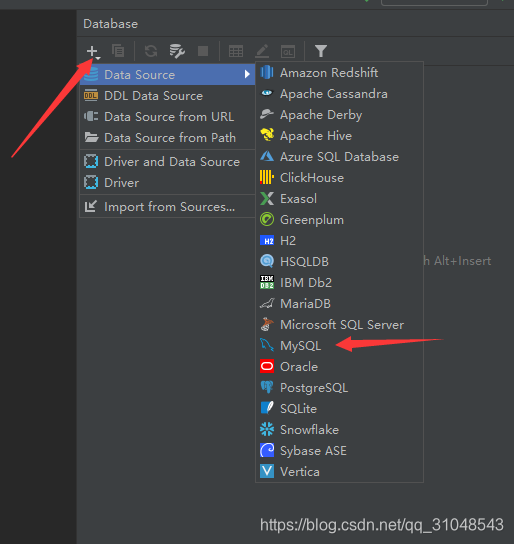Click the Refresh icon in Database toolbar
This screenshot has height=544, width=514.
coord(151,51)
